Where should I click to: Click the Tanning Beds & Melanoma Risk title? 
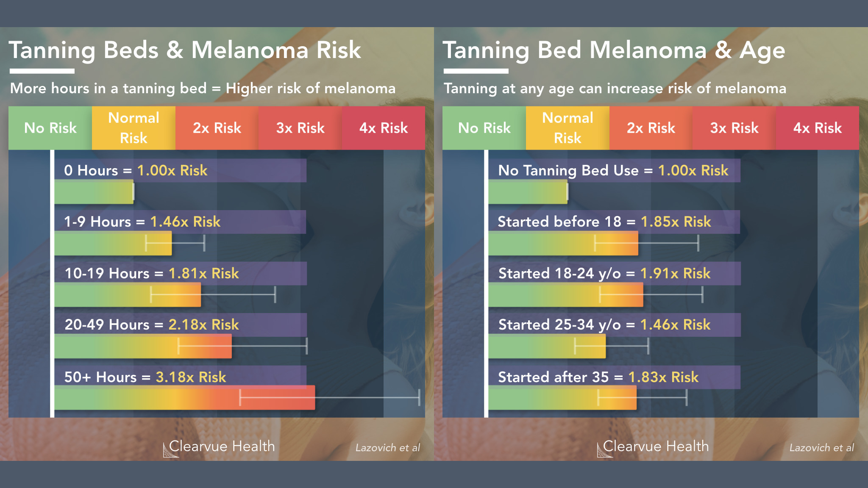point(185,50)
